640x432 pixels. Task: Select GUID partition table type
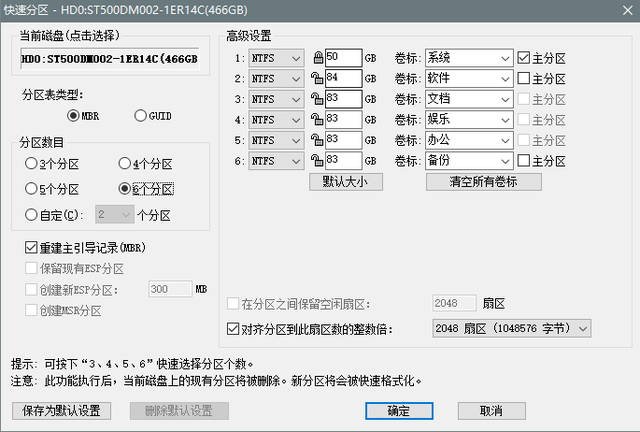[153, 116]
